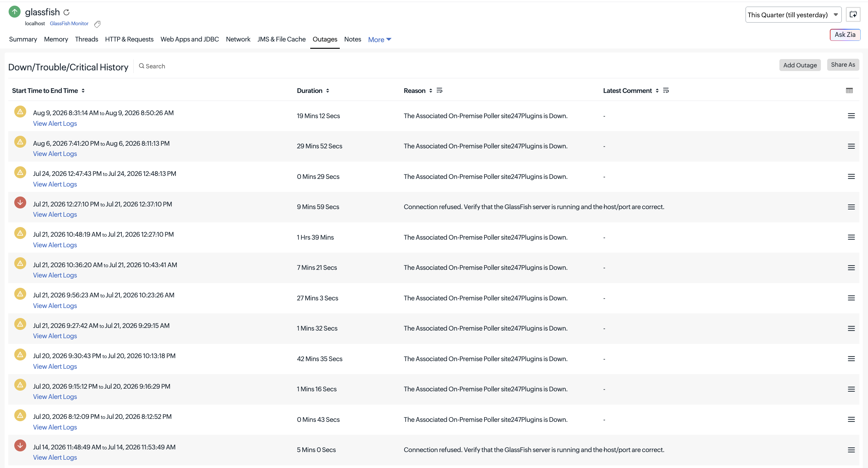
Task: Toggle text wrap for Latest Comment column
Action: pyautogui.click(x=666, y=90)
